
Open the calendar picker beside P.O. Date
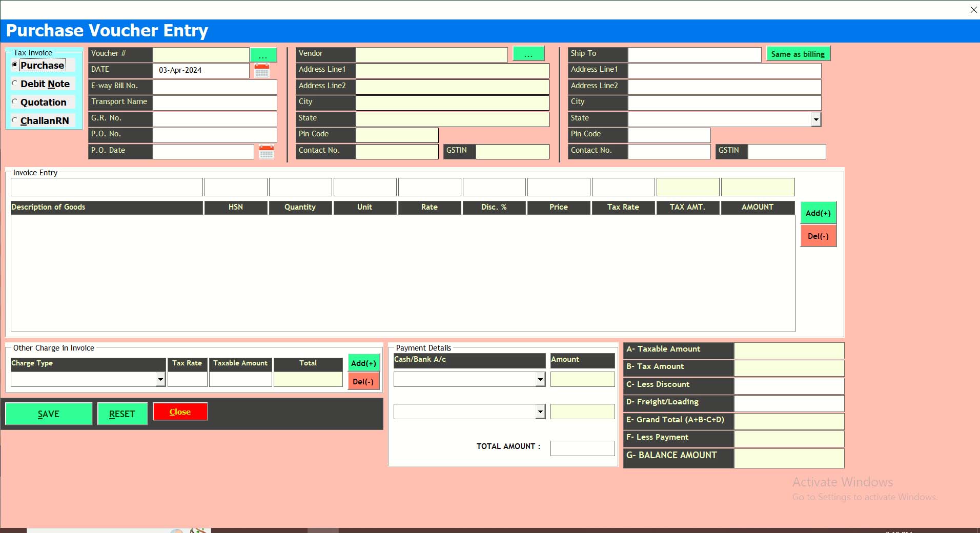point(266,152)
